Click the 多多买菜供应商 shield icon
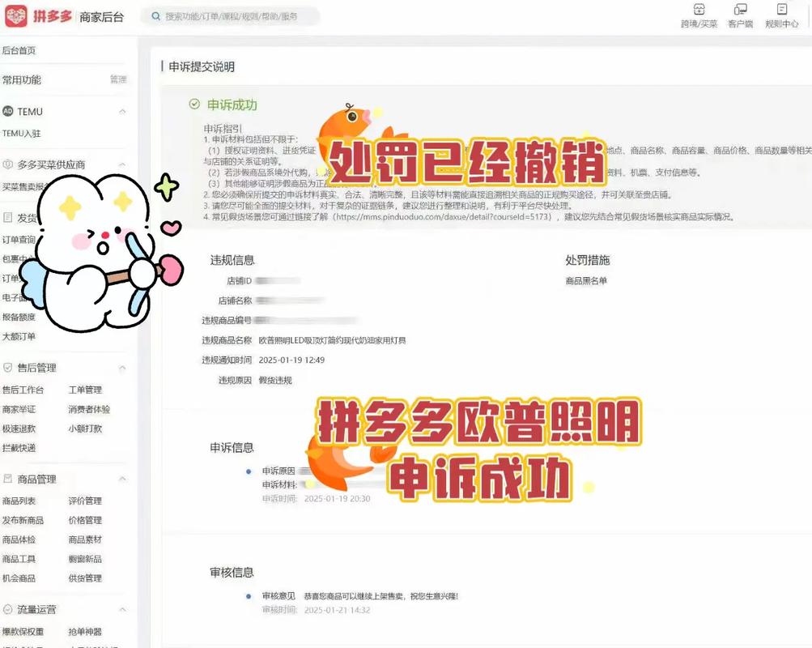This screenshot has width=812, height=648. coord(8,164)
